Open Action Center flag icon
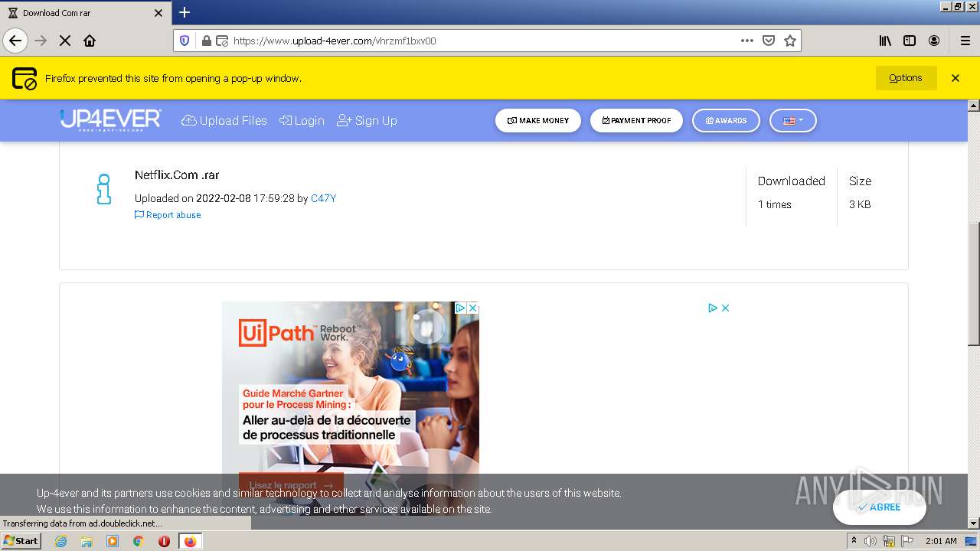The image size is (980, 551). pos(907,541)
